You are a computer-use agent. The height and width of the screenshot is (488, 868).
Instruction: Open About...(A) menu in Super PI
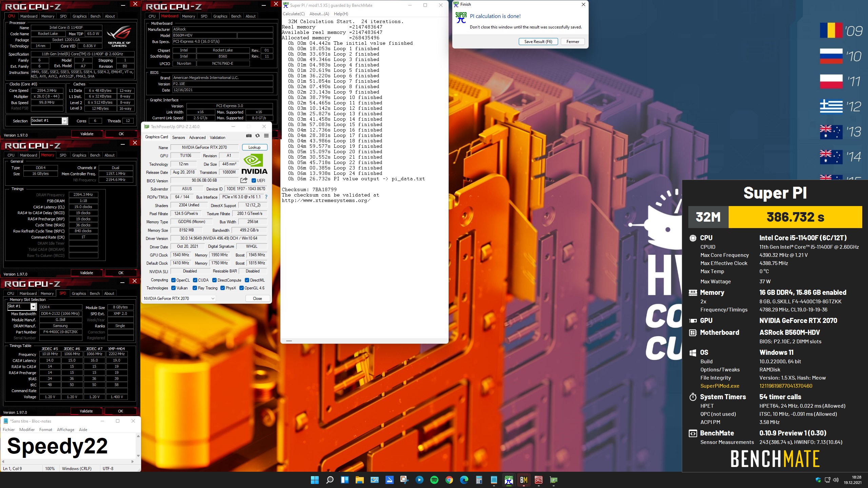[x=319, y=14]
